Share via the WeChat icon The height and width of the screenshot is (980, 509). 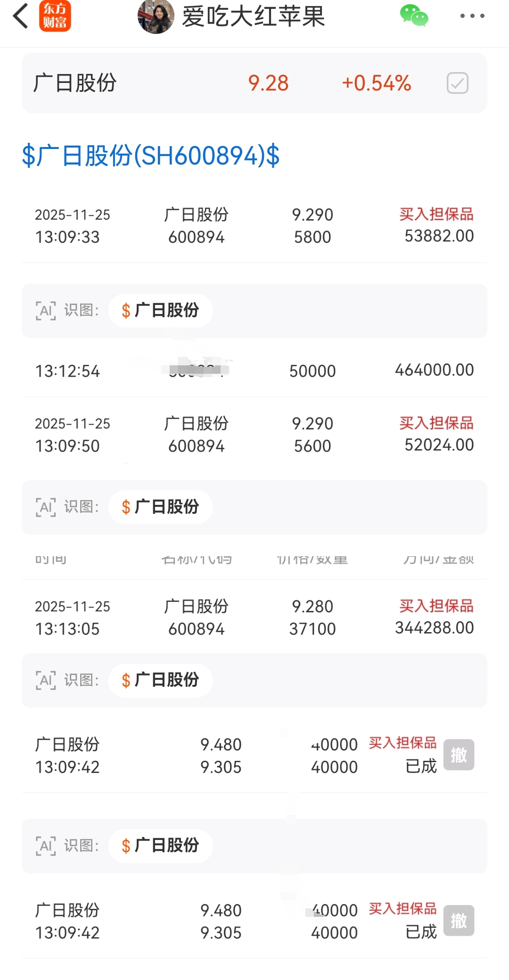click(x=414, y=16)
